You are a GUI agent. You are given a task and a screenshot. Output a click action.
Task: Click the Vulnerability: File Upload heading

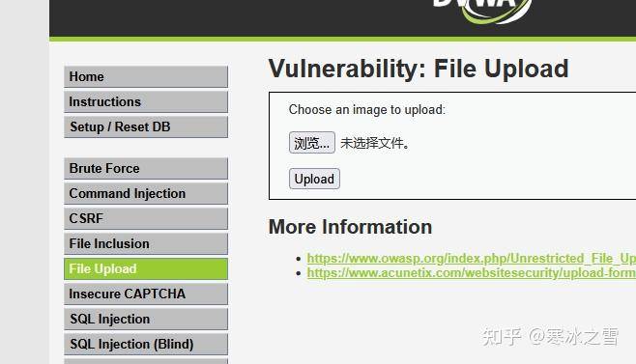(x=419, y=69)
